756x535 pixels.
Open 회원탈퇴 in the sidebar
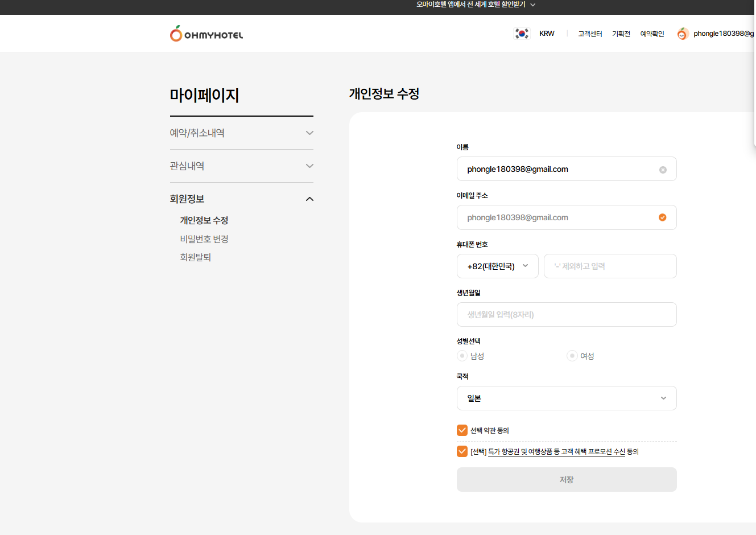196,257
